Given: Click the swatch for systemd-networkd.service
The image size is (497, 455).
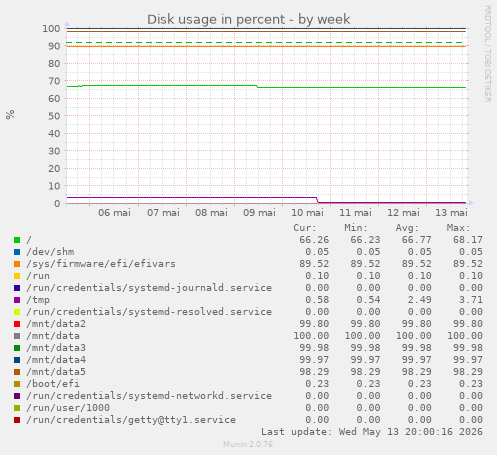Looking at the screenshot, I should (x=17, y=396).
